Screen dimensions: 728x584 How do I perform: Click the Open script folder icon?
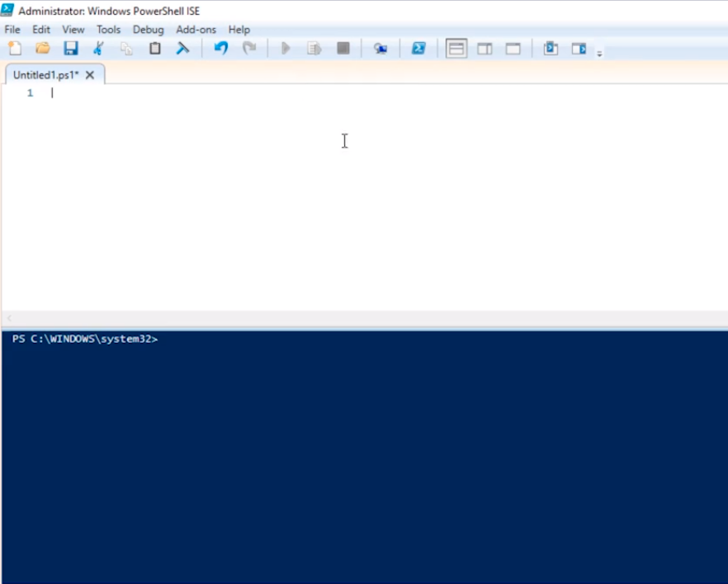click(42, 49)
